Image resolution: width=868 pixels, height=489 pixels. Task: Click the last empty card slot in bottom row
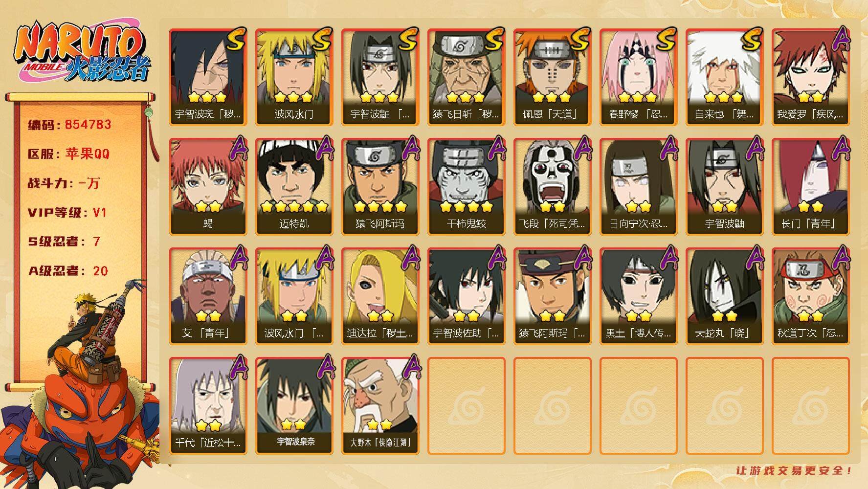click(810, 406)
